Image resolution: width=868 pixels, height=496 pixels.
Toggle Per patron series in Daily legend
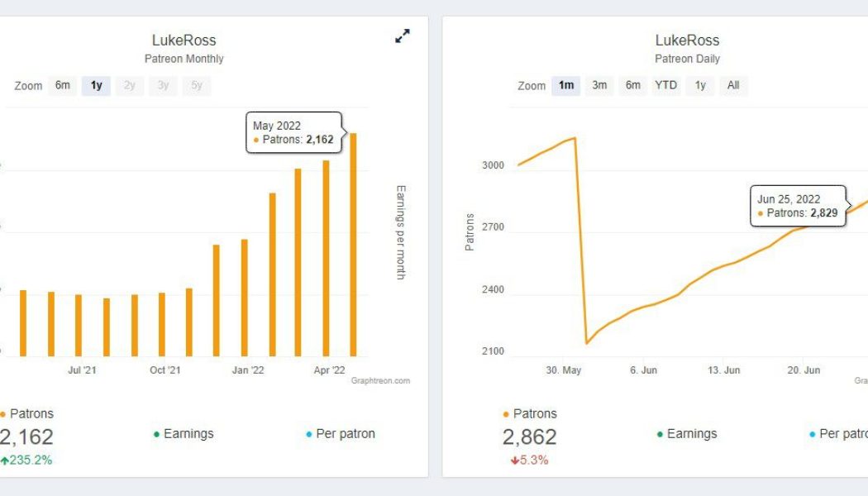point(843,434)
